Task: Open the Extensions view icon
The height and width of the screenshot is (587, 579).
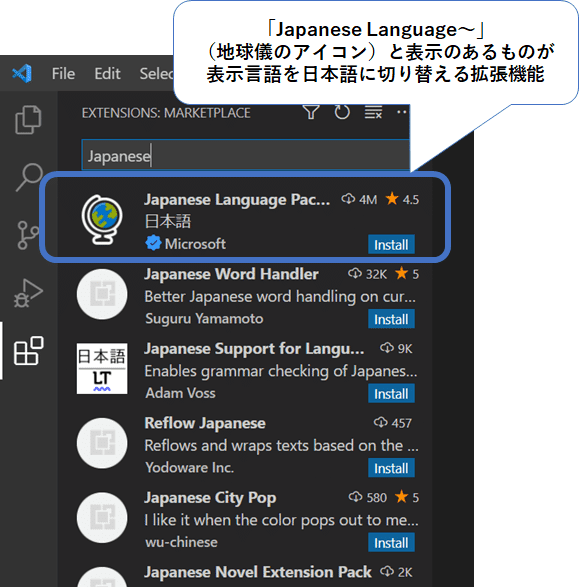Action: pos(28,350)
